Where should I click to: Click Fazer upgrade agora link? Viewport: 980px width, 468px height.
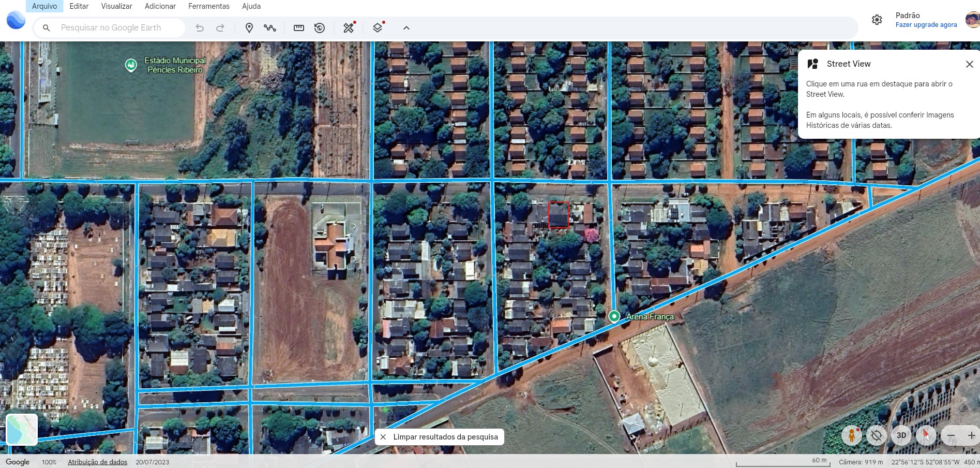pos(926,25)
